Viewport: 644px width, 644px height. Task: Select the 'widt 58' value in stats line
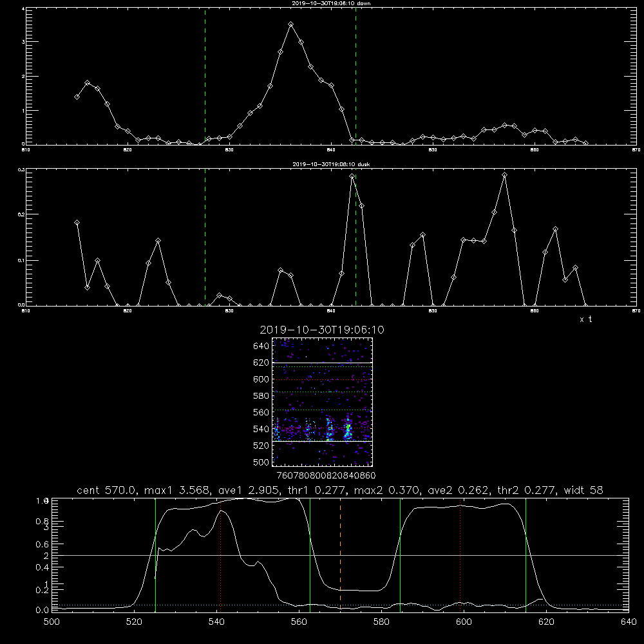pyautogui.click(x=583, y=490)
